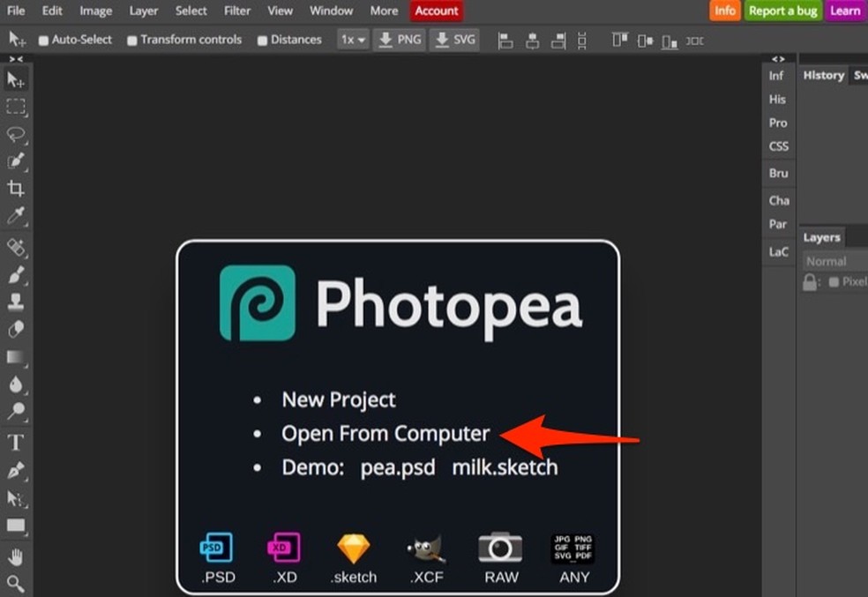Select the Rectangle Select tool

[x=15, y=107]
